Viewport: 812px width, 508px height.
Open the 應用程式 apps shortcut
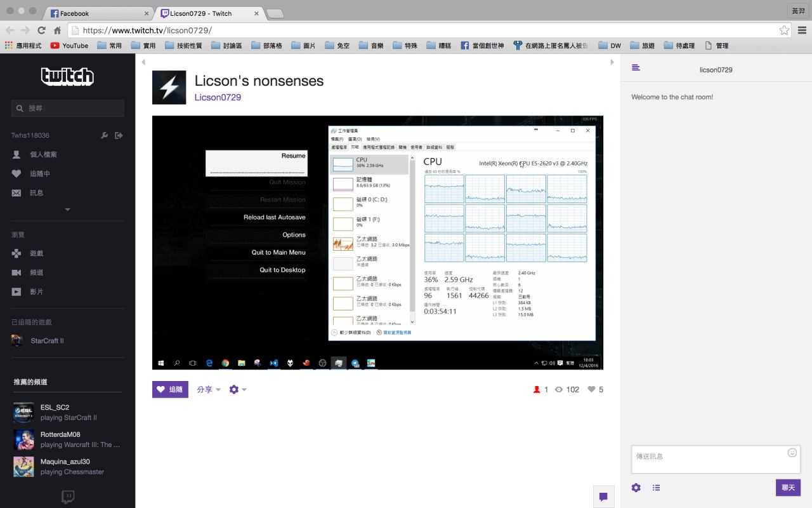[x=23, y=46]
